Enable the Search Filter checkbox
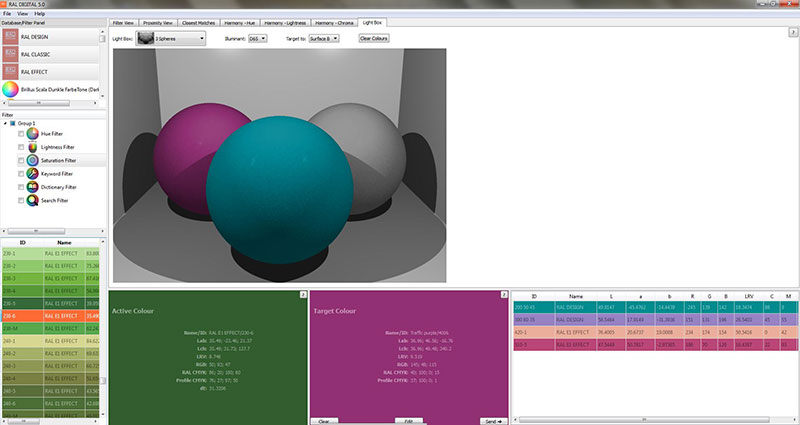800x425 pixels. [x=21, y=201]
